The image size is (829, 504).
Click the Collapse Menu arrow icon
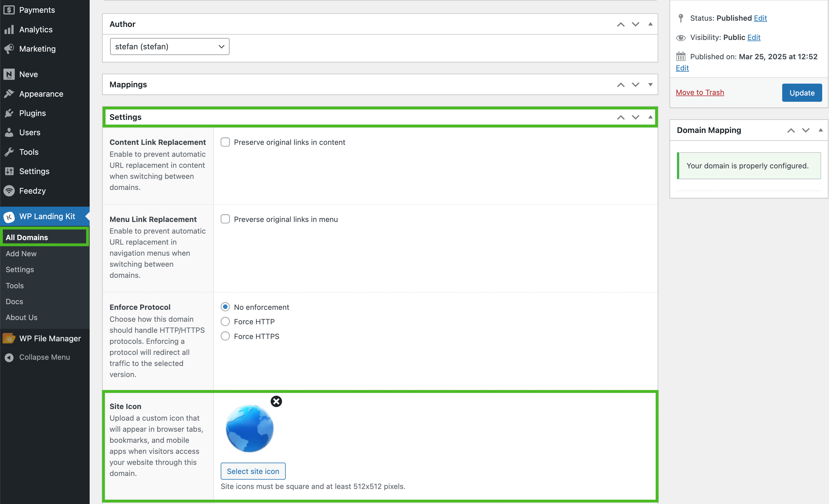[x=9, y=357]
